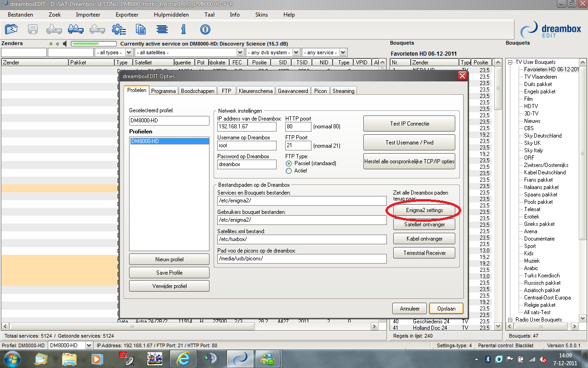Open the 'any dvb system' dropdown
Viewport: 588px width, 368px height.
[x=296, y=52]
